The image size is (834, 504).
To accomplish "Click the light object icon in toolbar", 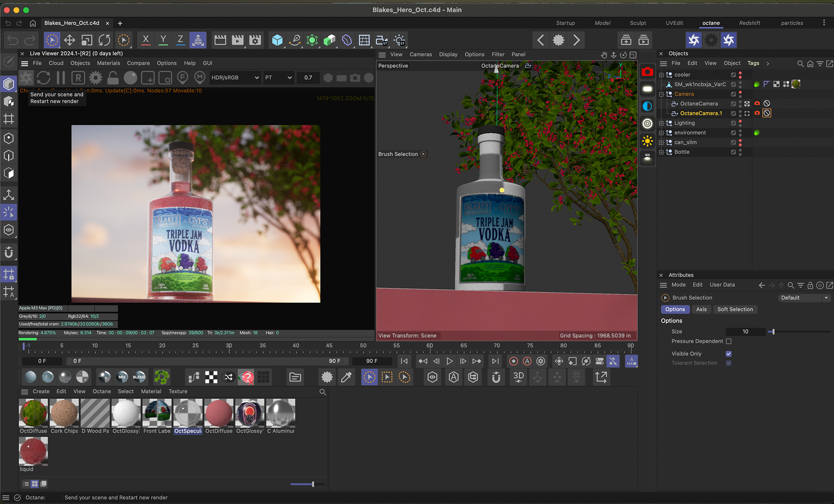I will point(400,40).
